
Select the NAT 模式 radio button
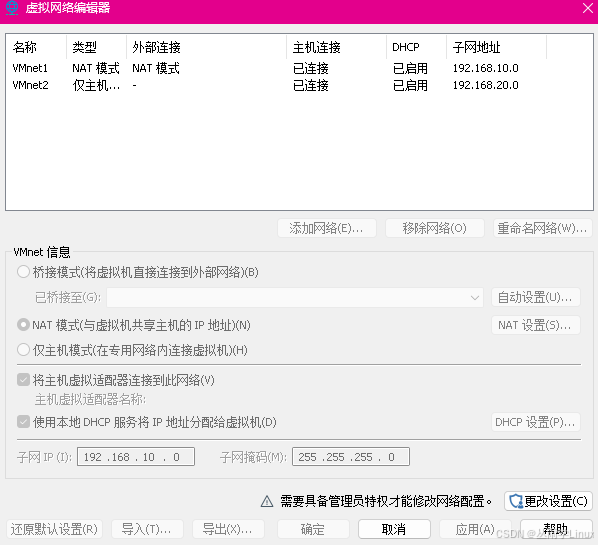(x=23, y=325)
